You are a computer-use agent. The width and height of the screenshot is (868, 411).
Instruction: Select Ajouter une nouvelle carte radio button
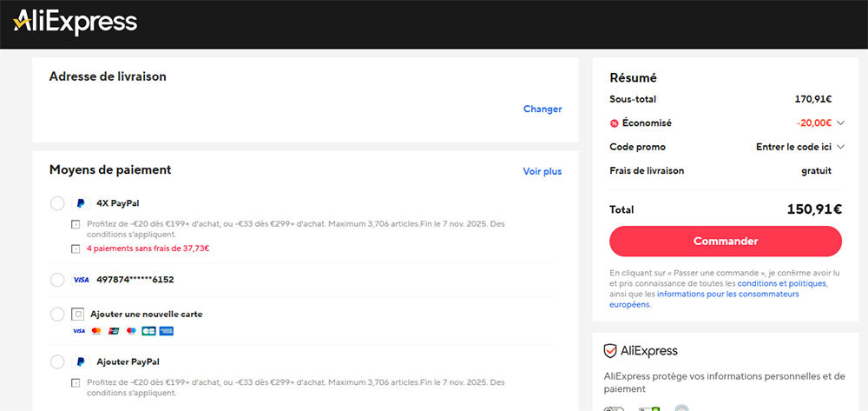point(57,314)
